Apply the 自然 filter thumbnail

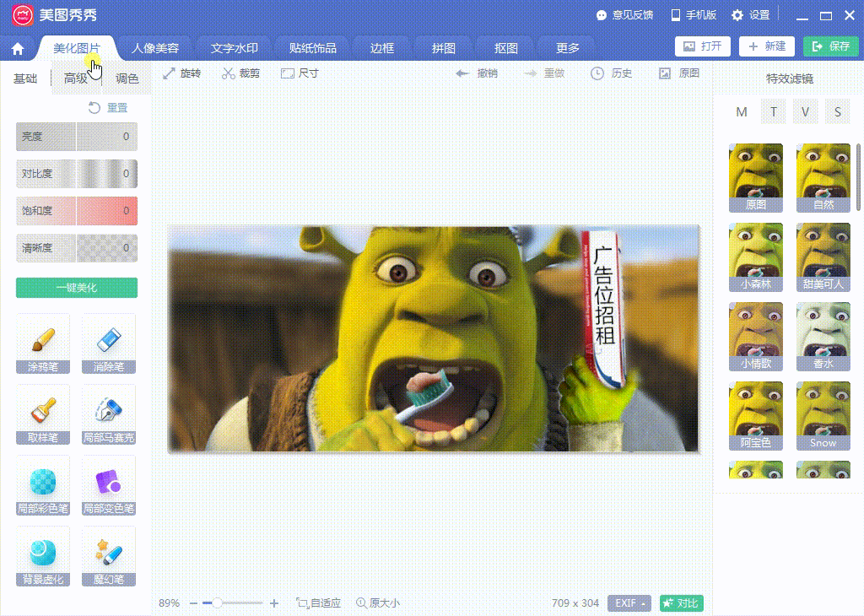click(823, 177)
